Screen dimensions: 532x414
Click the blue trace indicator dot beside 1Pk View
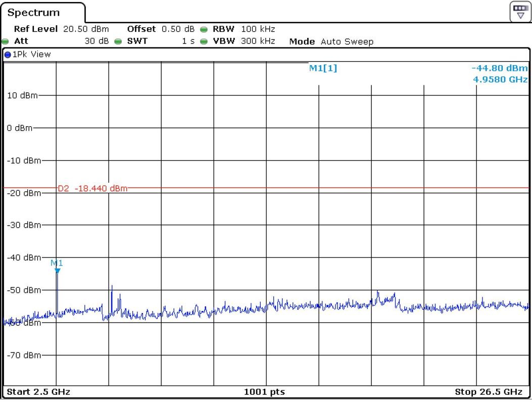pyautogui.click(x=8, y=55)
